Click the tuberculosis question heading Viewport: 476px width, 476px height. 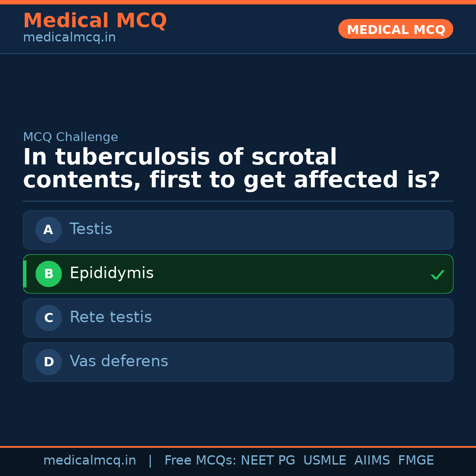231,169
